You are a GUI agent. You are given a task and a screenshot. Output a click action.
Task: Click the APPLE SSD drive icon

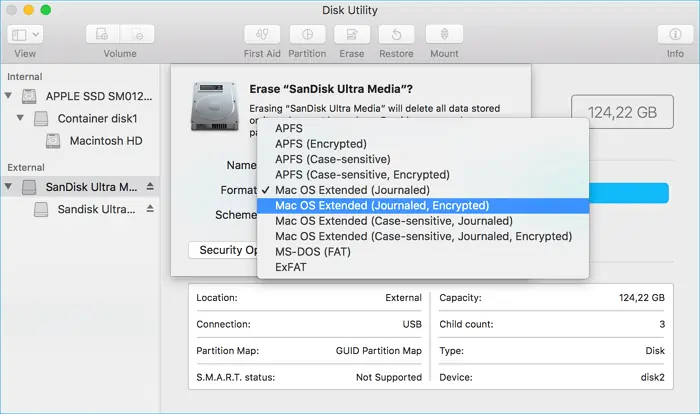(29, 96)
